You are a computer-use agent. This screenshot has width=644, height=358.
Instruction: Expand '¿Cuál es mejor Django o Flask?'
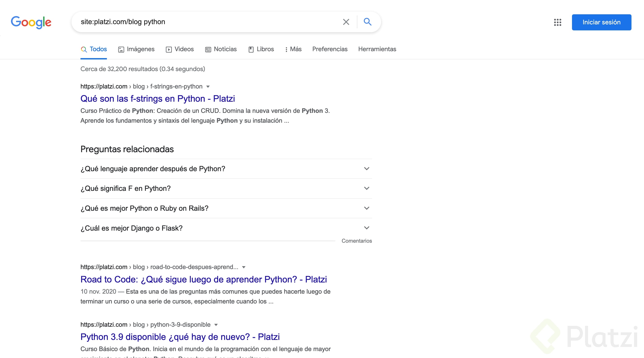[366, 227]
